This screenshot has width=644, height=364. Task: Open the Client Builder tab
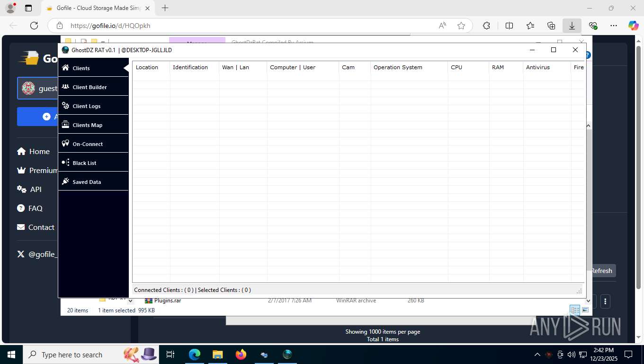pyautogui.click(x=93, y=87)
